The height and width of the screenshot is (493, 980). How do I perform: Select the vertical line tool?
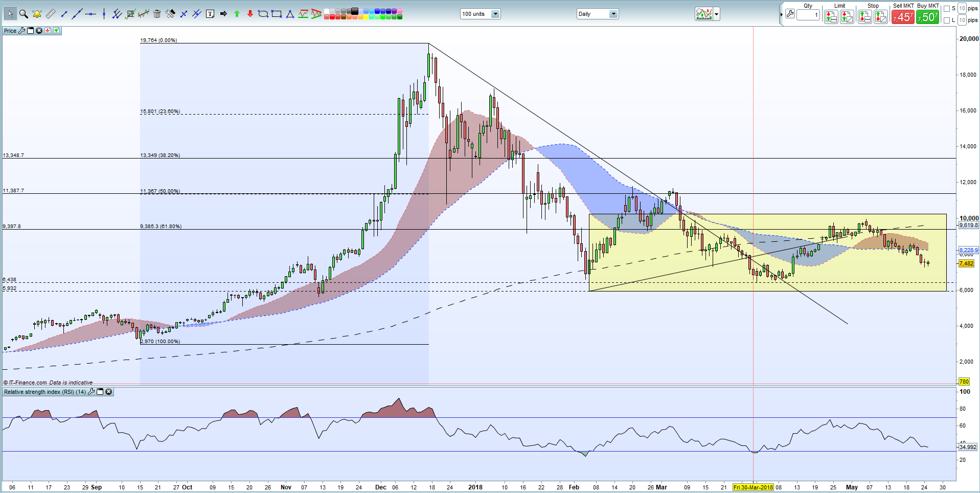click(104, 14)
